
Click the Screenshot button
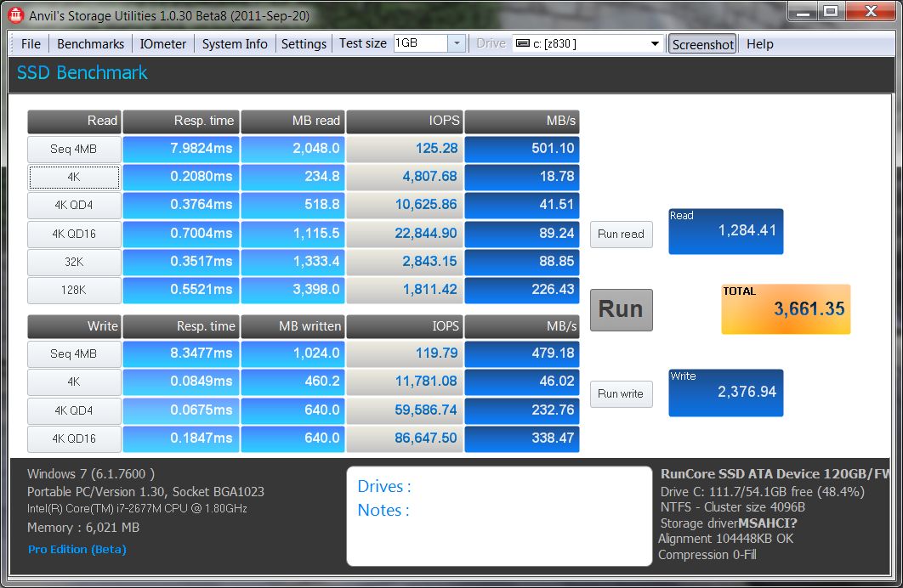point(702,44)
